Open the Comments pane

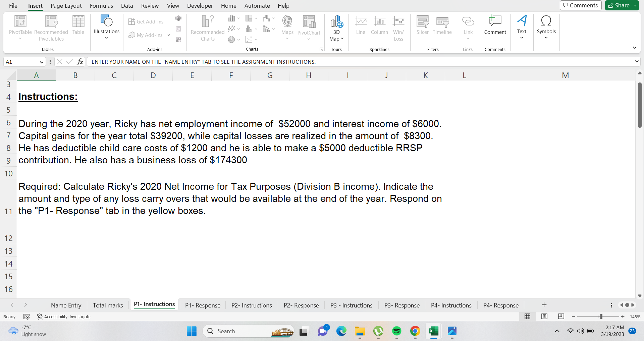click(x=581, y=5)
